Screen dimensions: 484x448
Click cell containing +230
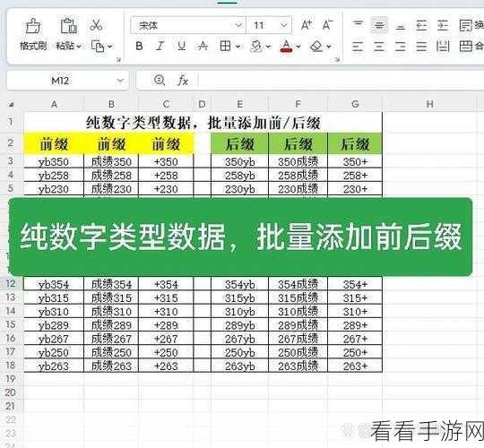pos(166,189)
